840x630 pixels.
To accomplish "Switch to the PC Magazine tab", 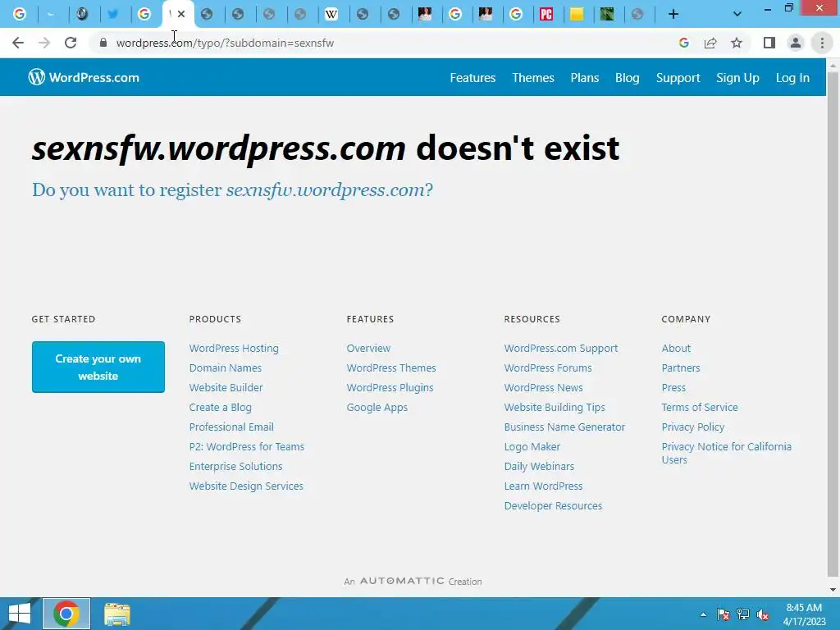I will [x=546, y=15].
